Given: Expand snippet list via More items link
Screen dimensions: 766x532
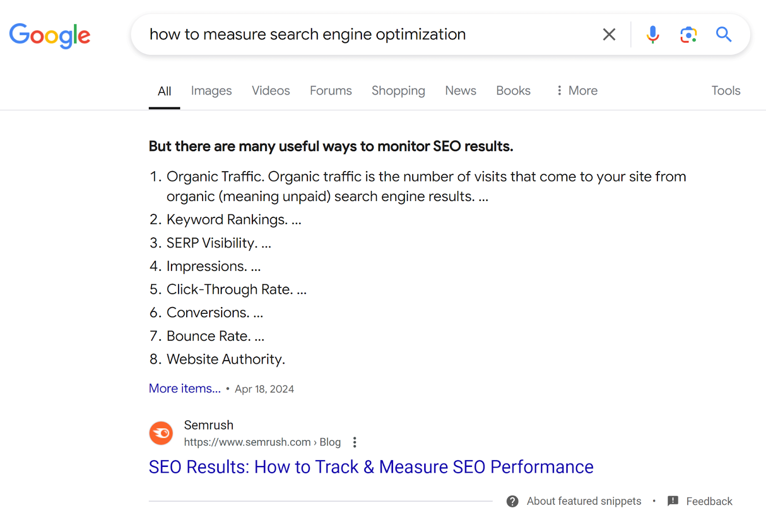Looking at the screenshot, I should 185,388.
